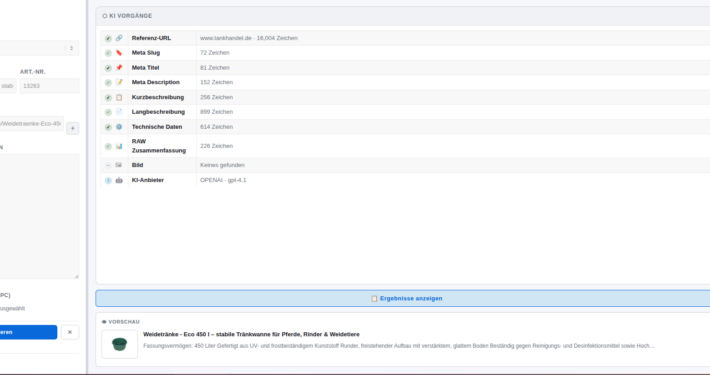Click the link icon beside Referenz-URL
The image size is (710, 375).
[119, 38]
